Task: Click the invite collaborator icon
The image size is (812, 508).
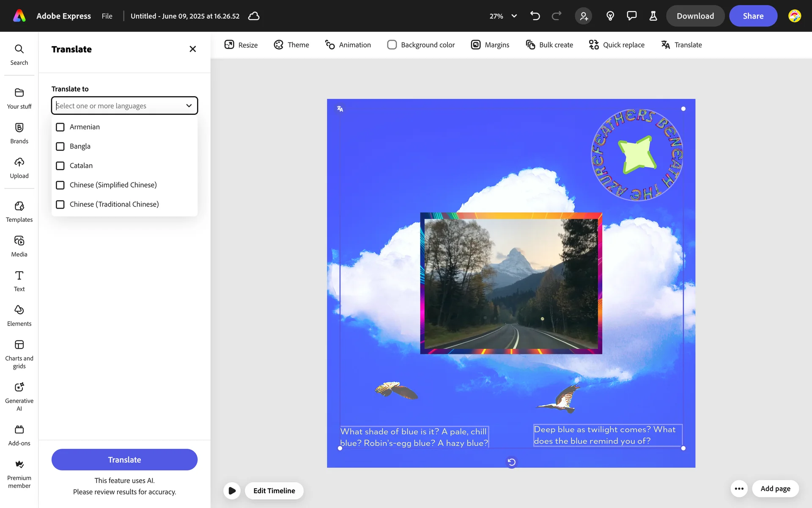Action: pos(583,16)
